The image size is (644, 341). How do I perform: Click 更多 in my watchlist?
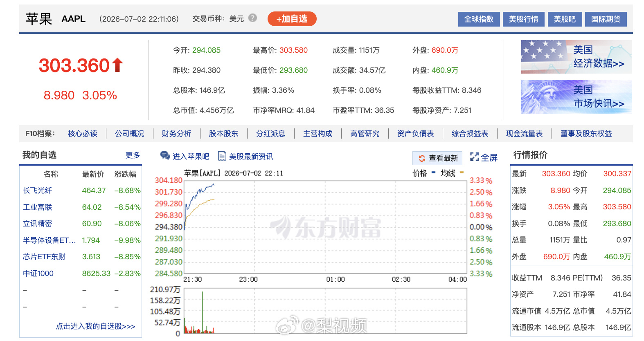coord(133,155)
